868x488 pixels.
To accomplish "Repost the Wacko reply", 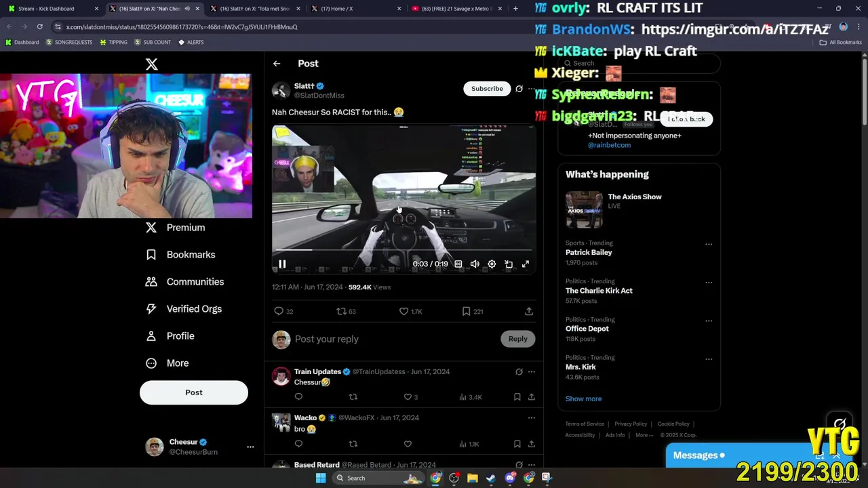I will tap(353, 444).
